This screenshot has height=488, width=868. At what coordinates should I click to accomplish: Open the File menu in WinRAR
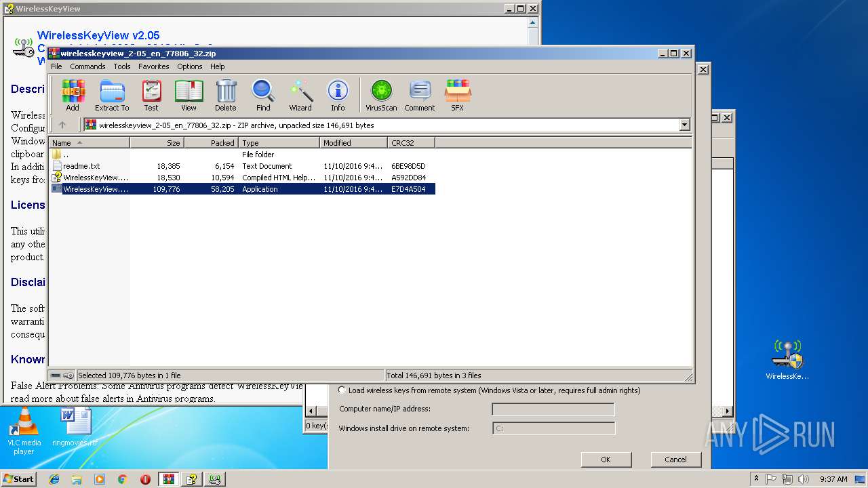56,66
